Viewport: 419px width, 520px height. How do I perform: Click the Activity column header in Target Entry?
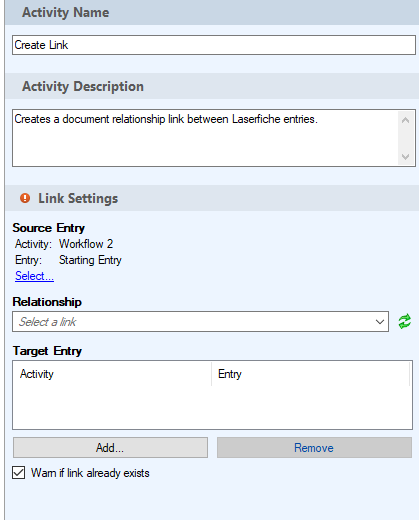[x=112, y=374]
